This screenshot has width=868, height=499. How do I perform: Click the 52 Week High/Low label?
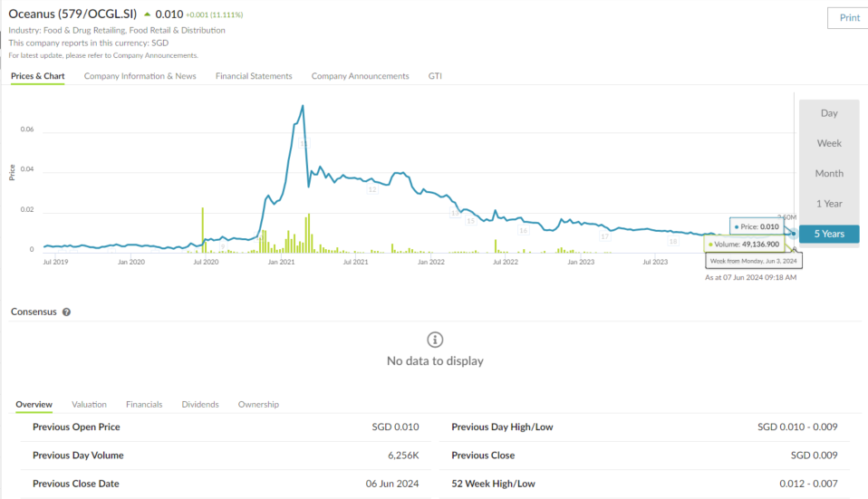[x=493, y=484]
